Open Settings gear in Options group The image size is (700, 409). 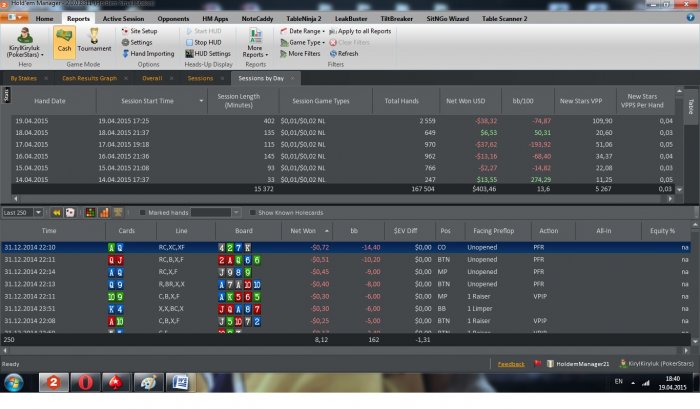coord(137,42)
